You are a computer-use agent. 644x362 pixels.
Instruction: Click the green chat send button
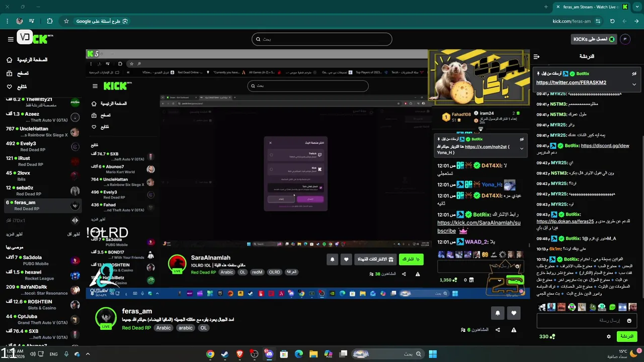pos(626,336)
